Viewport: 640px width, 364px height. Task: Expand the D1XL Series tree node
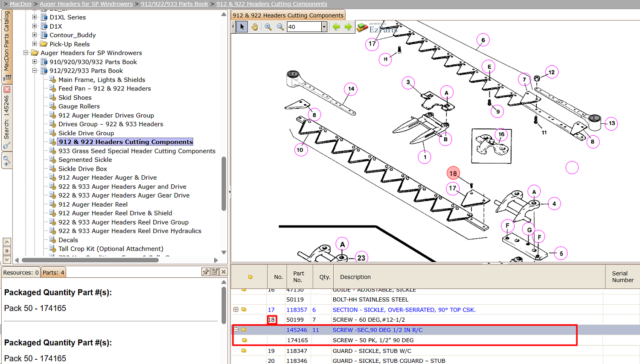pos(35,17)
